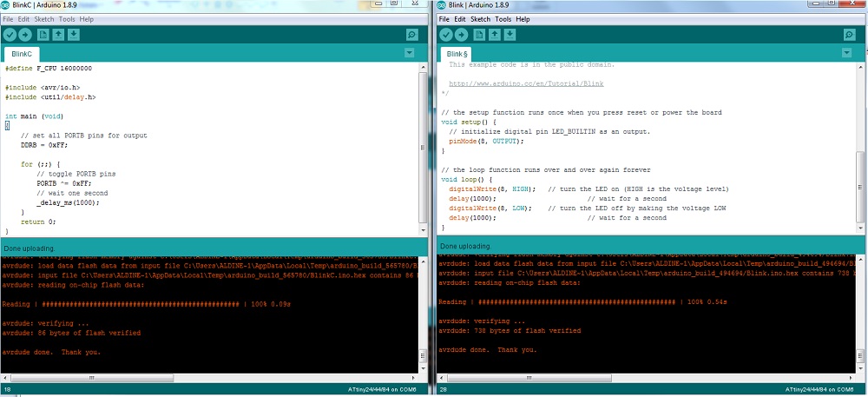Image resolution: width=868 pixels, height=397 pixels.
Task: Click 'Done uploading.' status in BlinkC window
Action: click(30, 248)
